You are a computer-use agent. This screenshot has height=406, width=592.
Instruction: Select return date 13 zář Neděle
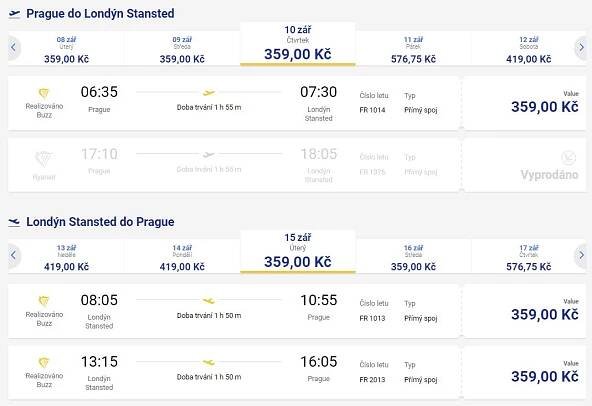pos(66,257)
